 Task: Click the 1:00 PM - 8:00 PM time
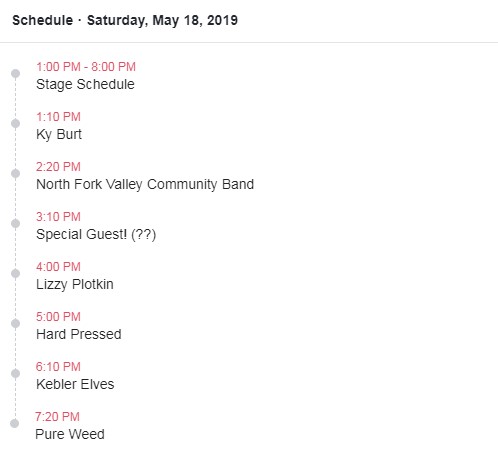86,67
